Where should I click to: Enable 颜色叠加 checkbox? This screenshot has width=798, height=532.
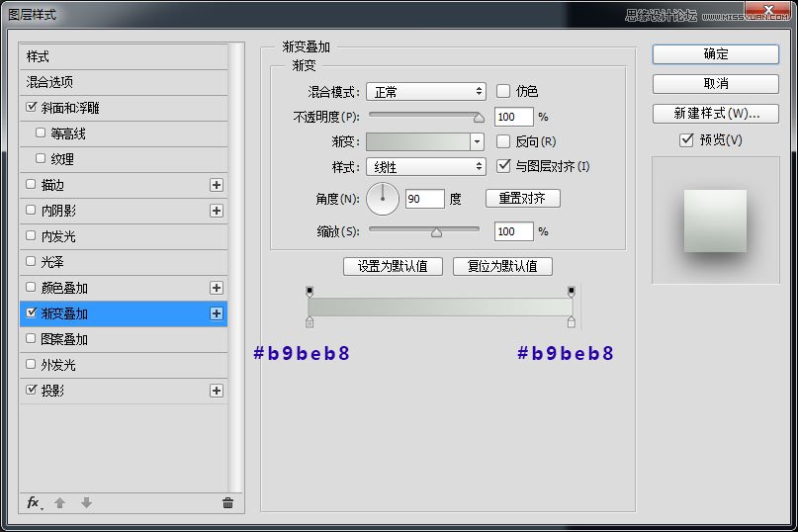[31, 287]
